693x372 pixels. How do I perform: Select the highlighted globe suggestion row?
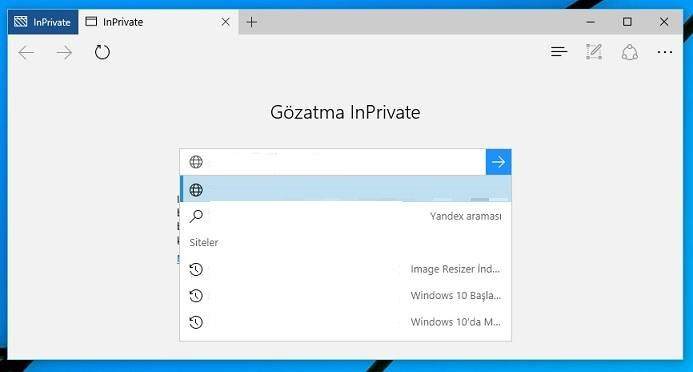pos(346,189)
